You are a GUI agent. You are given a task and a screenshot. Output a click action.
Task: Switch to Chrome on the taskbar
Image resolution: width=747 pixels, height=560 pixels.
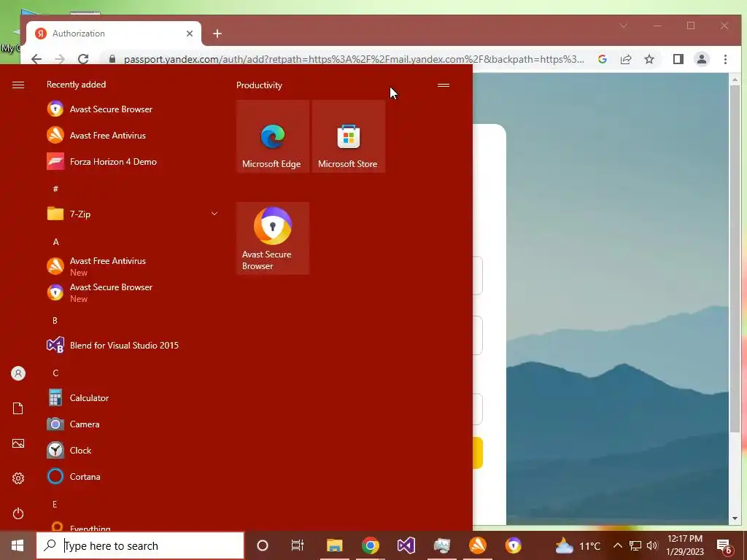[370, 545]
